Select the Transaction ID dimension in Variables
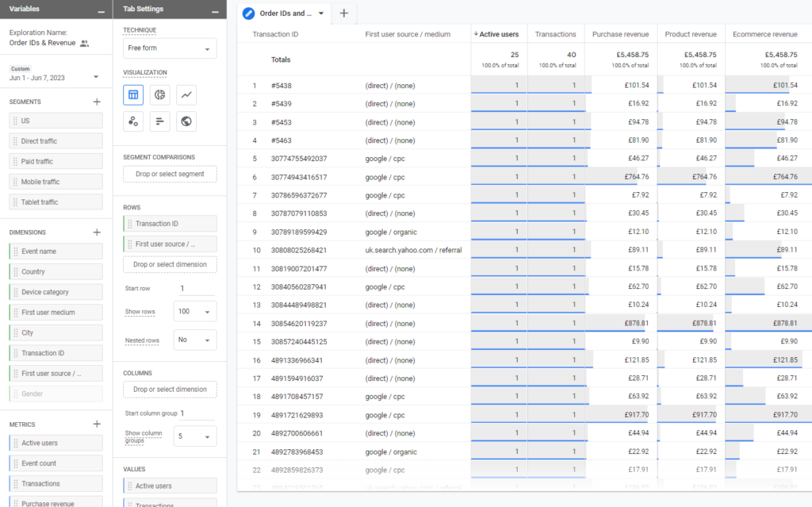812x507 pixels. click(x=56, y=353)
